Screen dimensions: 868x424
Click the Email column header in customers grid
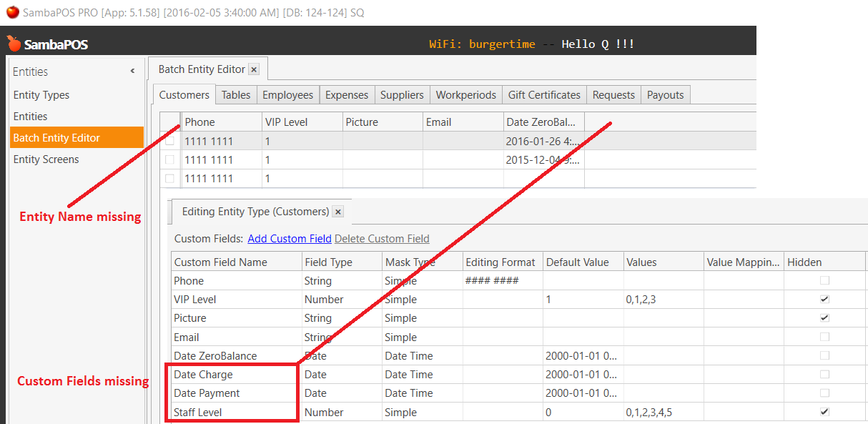pyautogui.click(x=463, y=122)
